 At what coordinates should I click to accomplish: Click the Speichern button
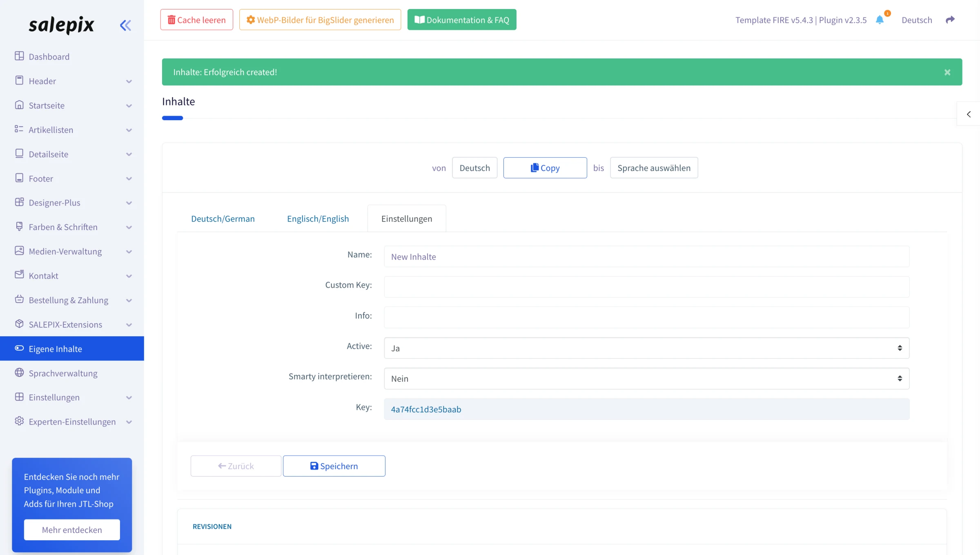[334, 466]
